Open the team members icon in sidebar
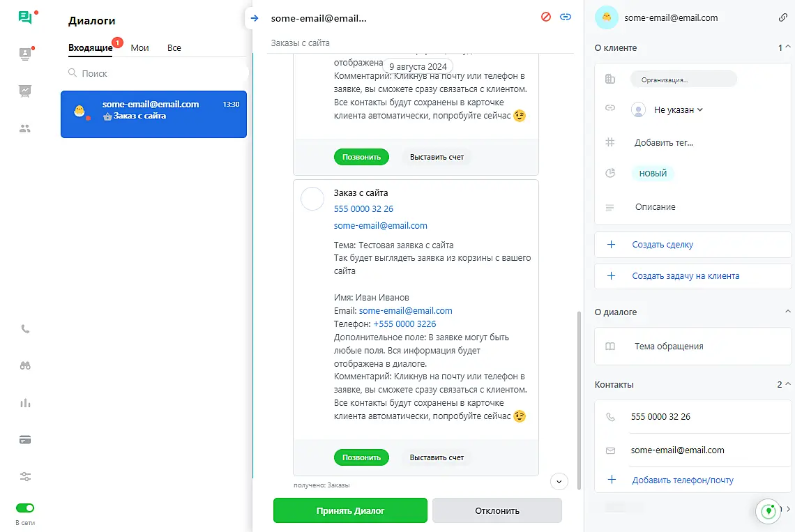795x532 pixels. (25, 128)
